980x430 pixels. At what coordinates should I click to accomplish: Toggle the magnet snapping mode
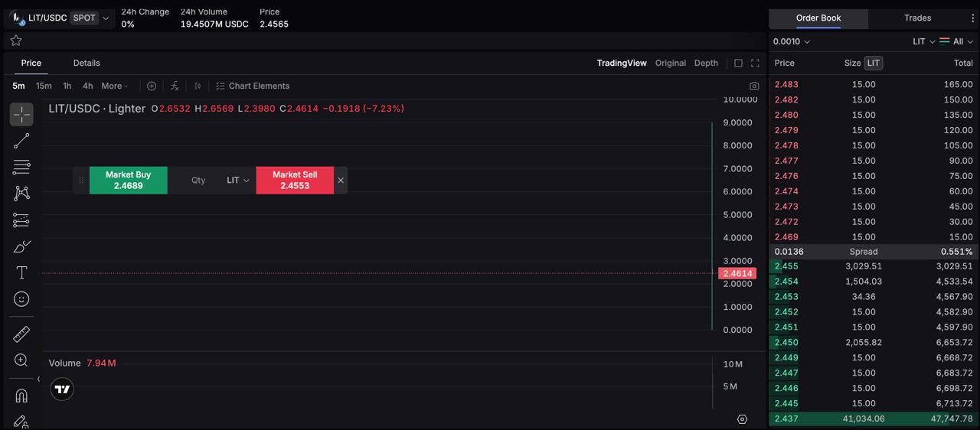coord(21,396)
